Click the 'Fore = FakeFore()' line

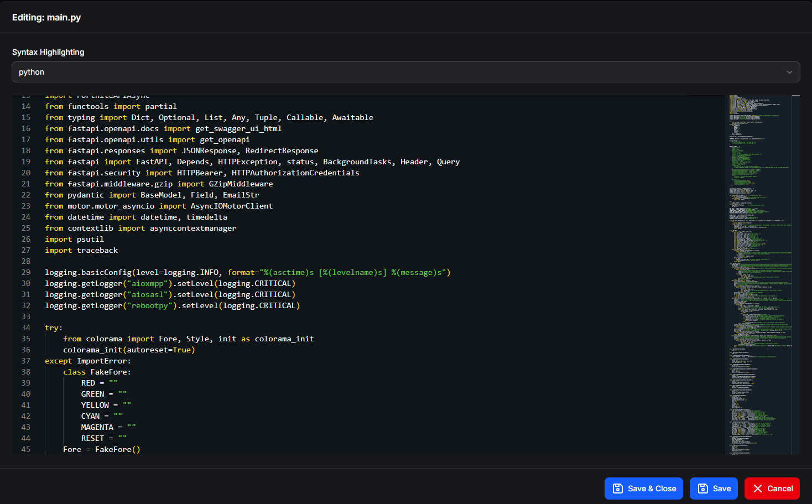102,449
